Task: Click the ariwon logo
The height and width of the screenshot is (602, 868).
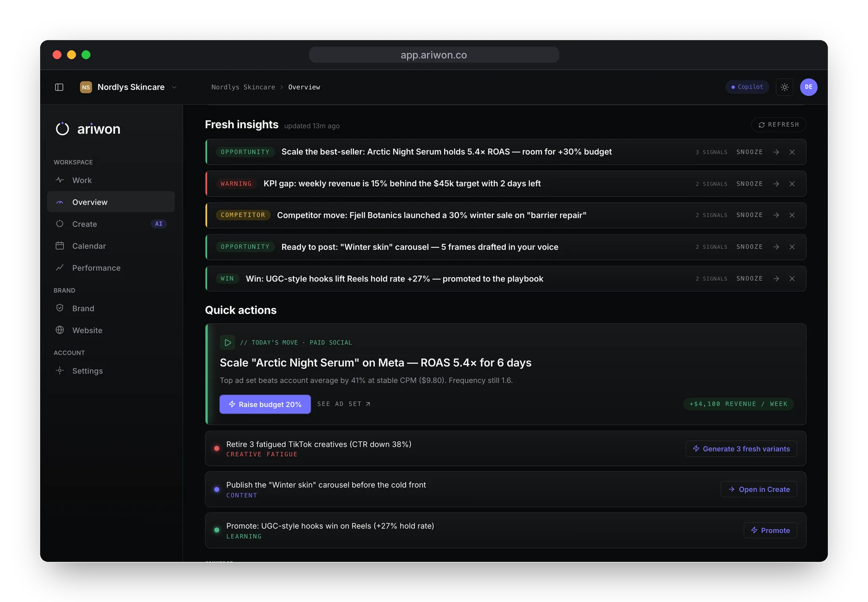Action: tap(88, 129)
